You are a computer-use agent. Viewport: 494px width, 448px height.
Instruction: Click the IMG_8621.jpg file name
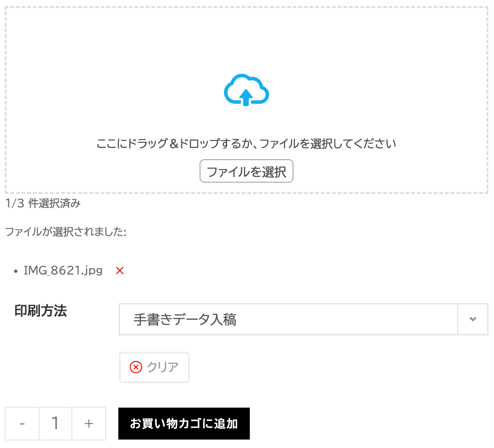pyautogui.click(x=63, y=270)
